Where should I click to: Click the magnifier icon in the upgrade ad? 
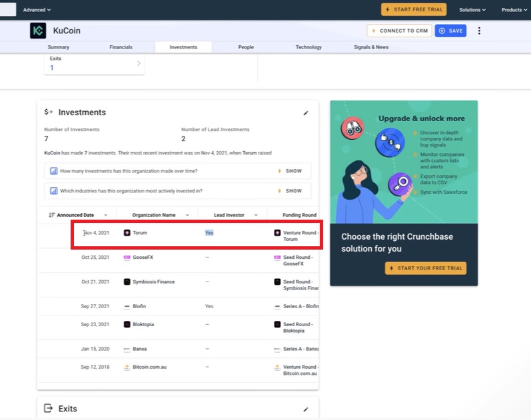tap(400, 184)
